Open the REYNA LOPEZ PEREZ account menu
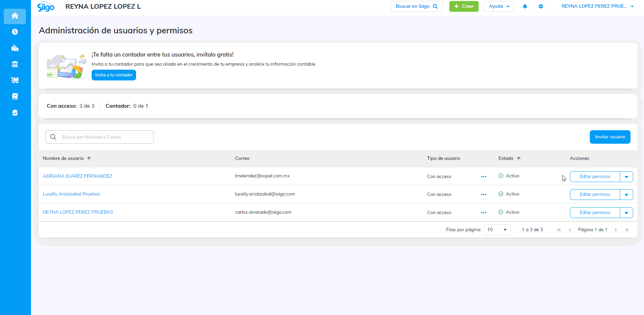 (597, 6)
